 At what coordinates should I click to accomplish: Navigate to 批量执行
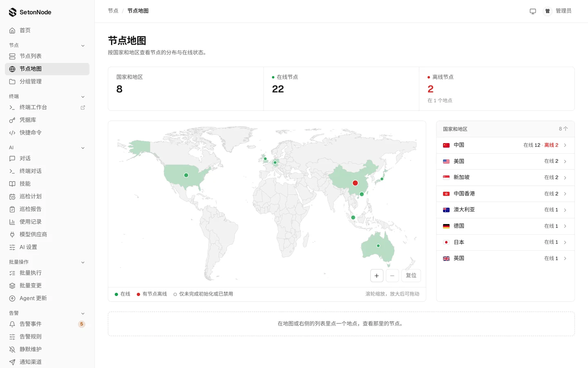(x=47, y=273)
